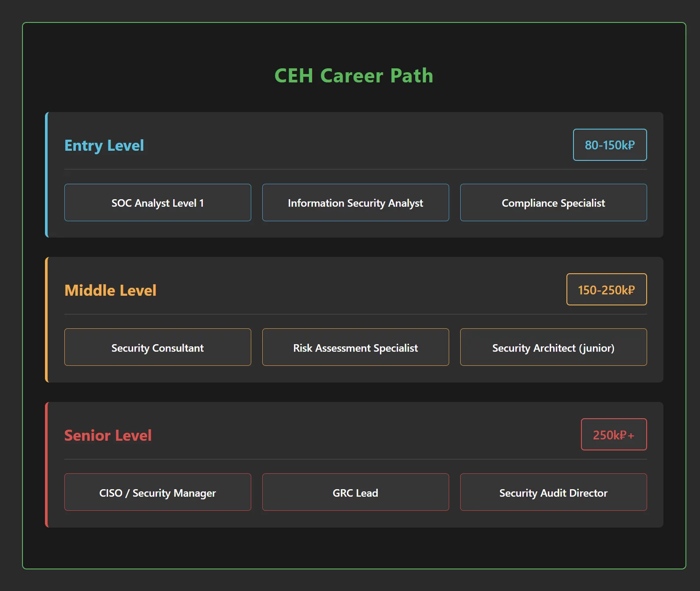
Task: Open the Compliance Specialist card
Action: (x=554, y=203)
